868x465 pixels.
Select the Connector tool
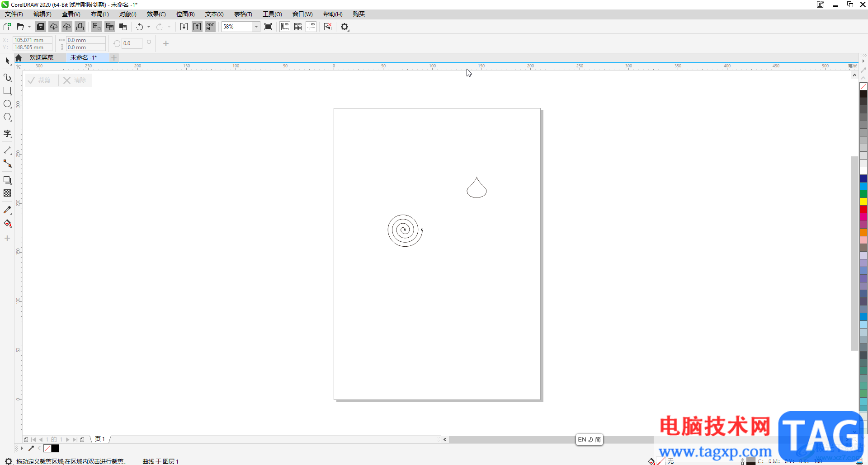click(x=7, y=164)
